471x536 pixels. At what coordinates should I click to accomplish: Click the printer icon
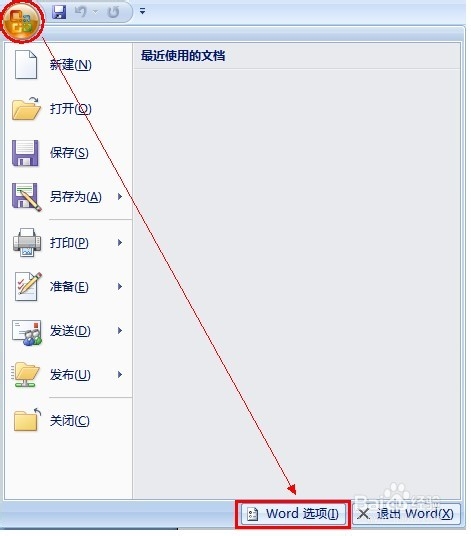coord(27,242)
